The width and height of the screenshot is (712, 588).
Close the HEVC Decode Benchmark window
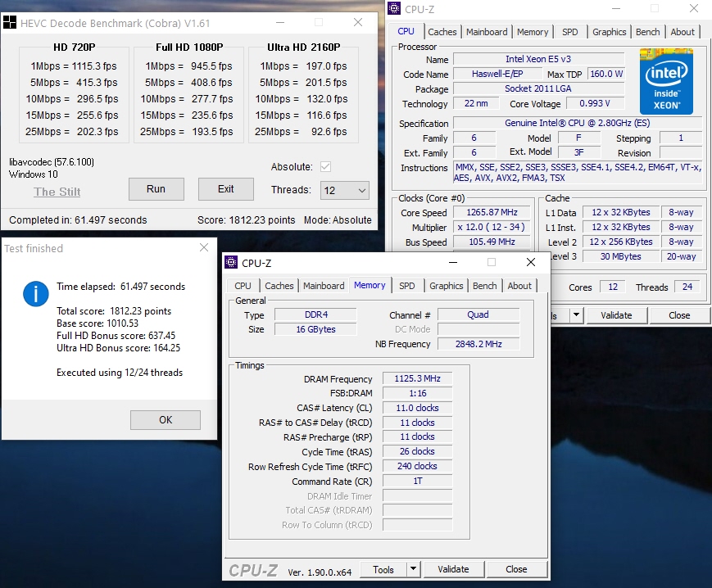tap(358, 22)
